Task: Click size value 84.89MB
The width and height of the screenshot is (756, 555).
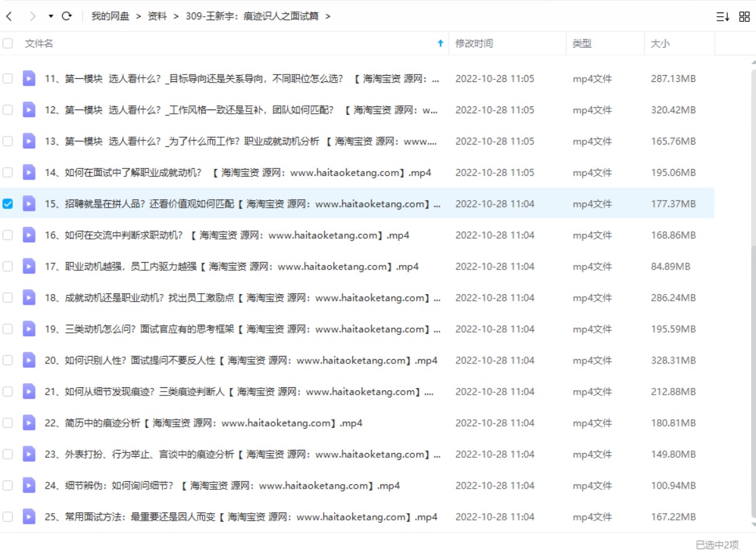Action: point(670,266)
